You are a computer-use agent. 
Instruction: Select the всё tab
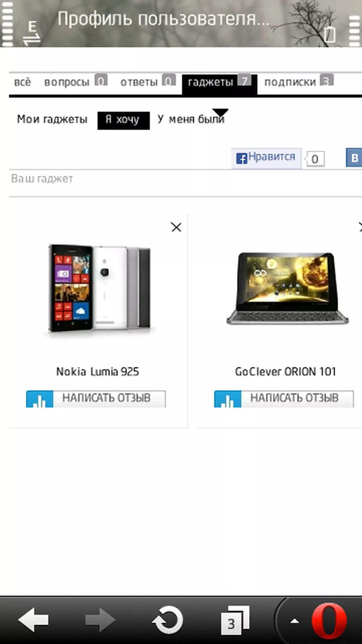[x=22, y=82]
